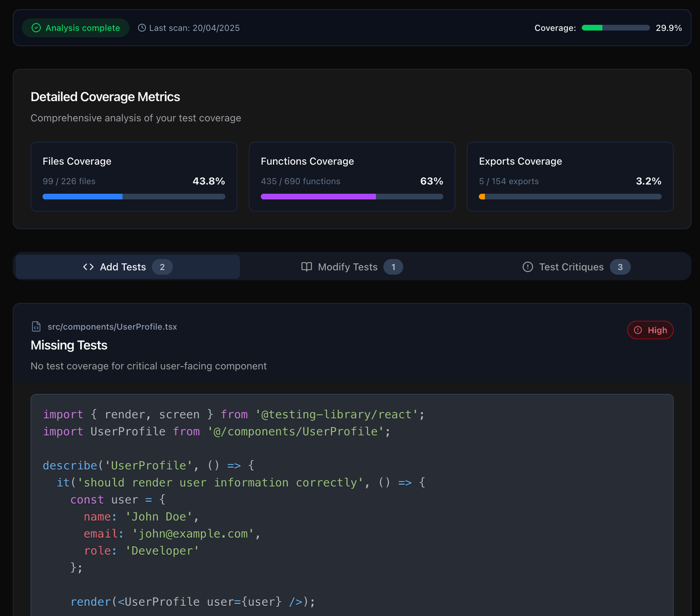This screenshot has height=616, width=700.
Task: Select the code brackets icon on Add Tests
Action: pyautogui.click(x=88, y=266)
